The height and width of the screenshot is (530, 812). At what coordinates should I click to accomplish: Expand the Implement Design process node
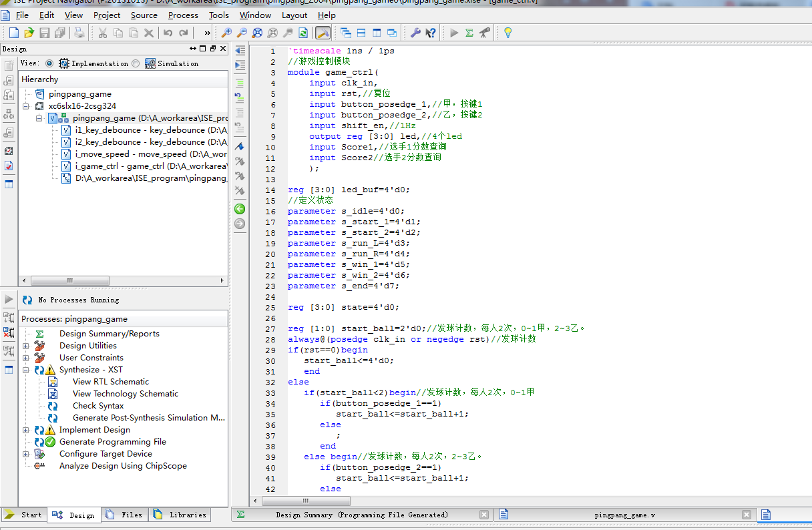pyautogui.click(x=26, y=430)
